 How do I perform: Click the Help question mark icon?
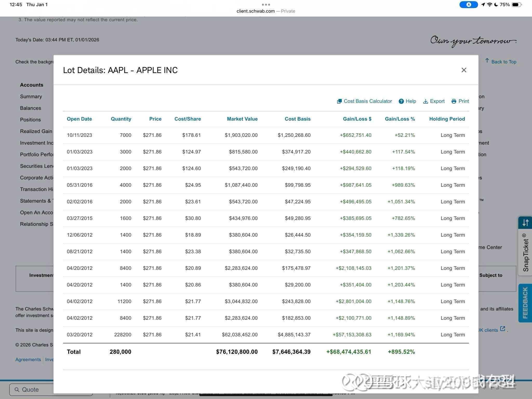pos(401,101)
